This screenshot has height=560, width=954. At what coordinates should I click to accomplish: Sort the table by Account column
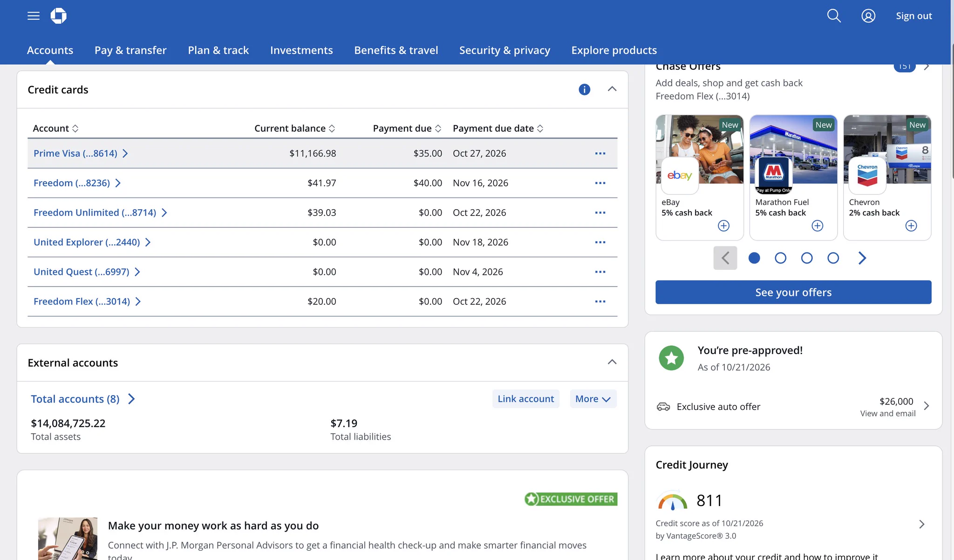(x=55, y=128)
